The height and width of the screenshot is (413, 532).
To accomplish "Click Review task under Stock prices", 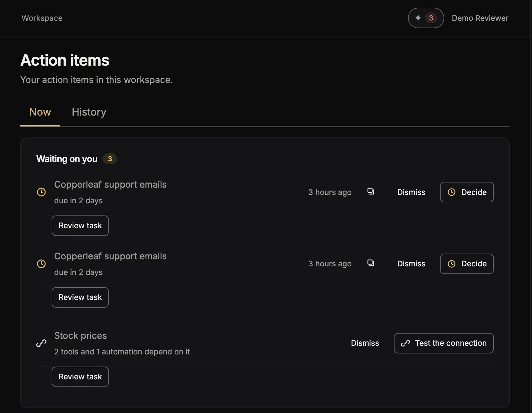I will tap(80, 377).
